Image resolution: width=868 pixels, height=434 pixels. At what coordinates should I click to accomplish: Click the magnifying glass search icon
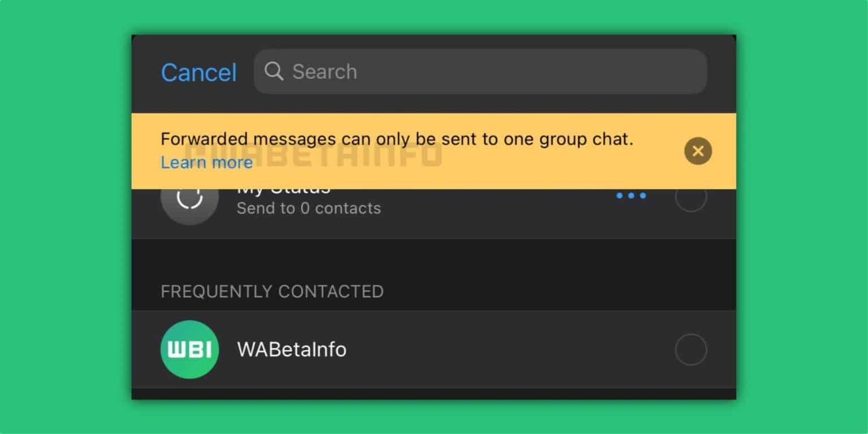274,71
